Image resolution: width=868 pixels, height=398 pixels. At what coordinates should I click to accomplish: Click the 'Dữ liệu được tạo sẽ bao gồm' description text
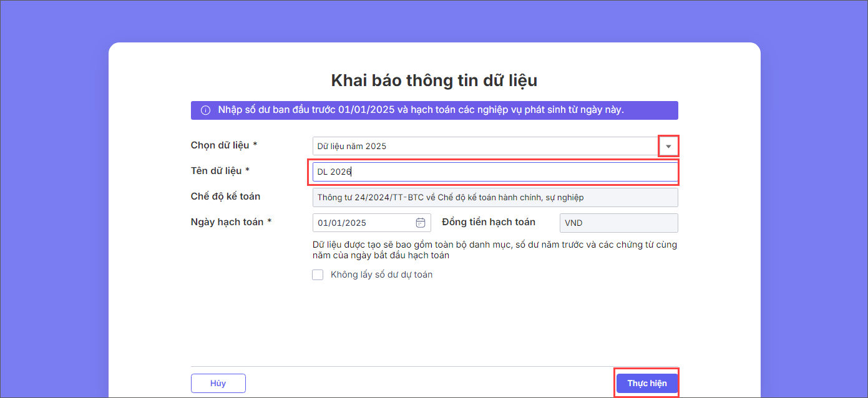494,250
